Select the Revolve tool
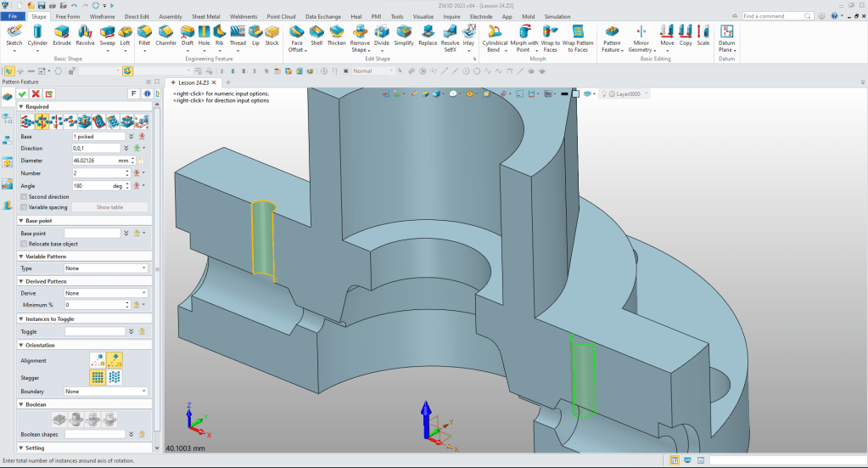 86,34
